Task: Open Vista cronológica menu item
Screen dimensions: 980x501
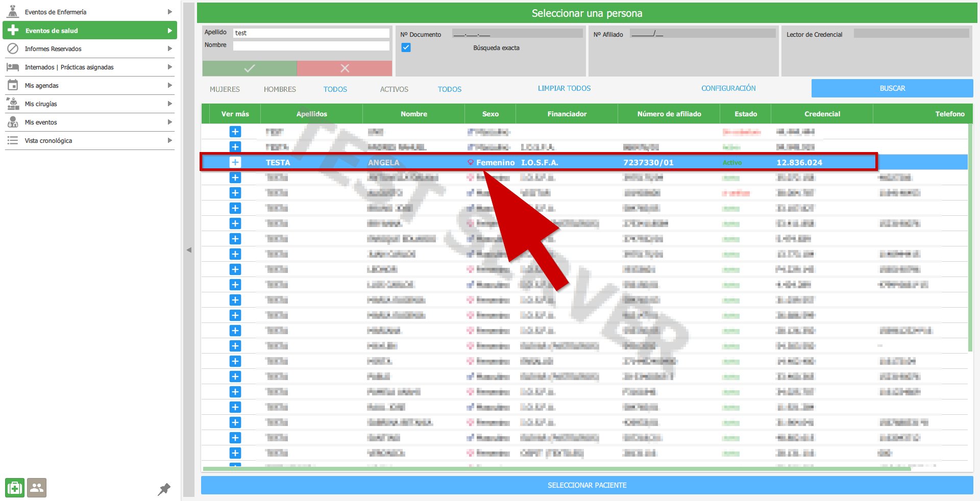Action: tap(89, 141)
